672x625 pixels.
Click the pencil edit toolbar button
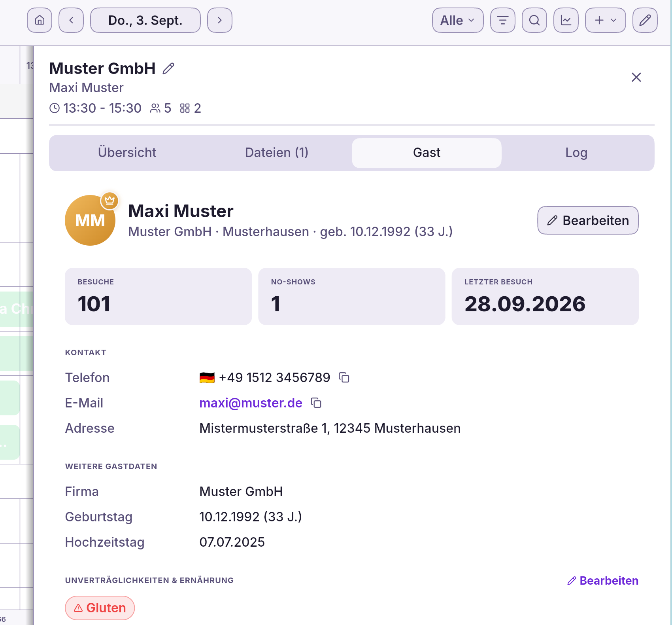pyautogui.click(x=645, y=20)
